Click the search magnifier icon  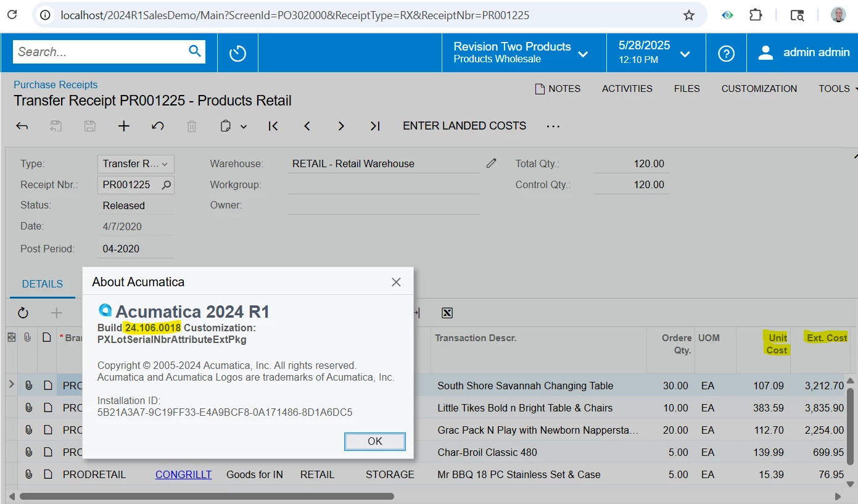point(195,51)
